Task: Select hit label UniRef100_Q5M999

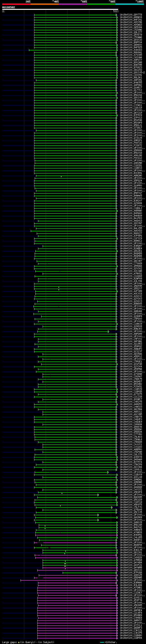Action: pyautogui.click(x=131, y=151)
